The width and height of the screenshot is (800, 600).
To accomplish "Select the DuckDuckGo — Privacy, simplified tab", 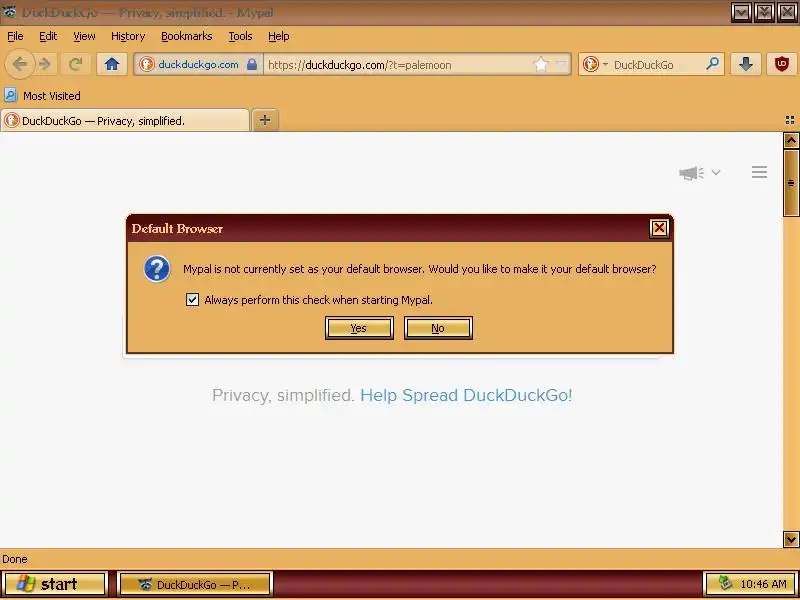I will pyautogui.click(x=125, y=120).
